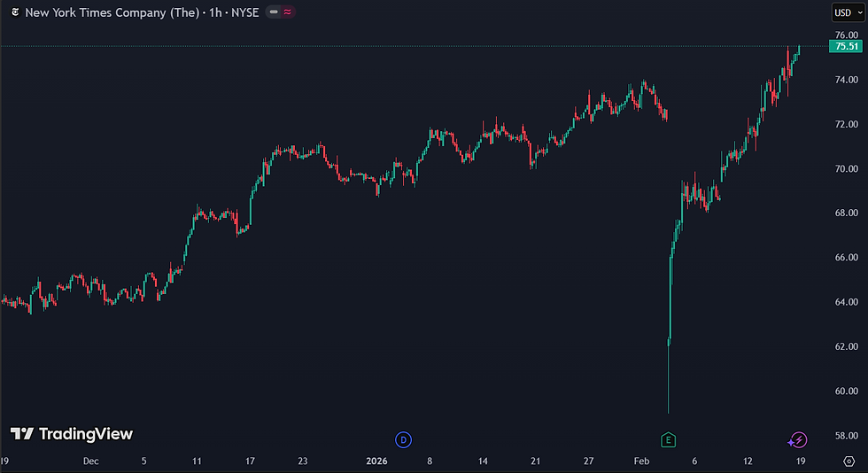
Task: Click the 74.00 price scale label
Action: pos(847,80)
